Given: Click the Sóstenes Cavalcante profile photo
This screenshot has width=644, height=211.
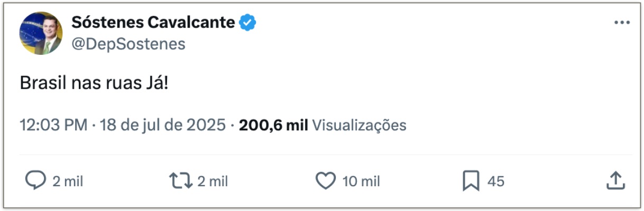Looking at the screenshot, I should click(x=41, y=33).
